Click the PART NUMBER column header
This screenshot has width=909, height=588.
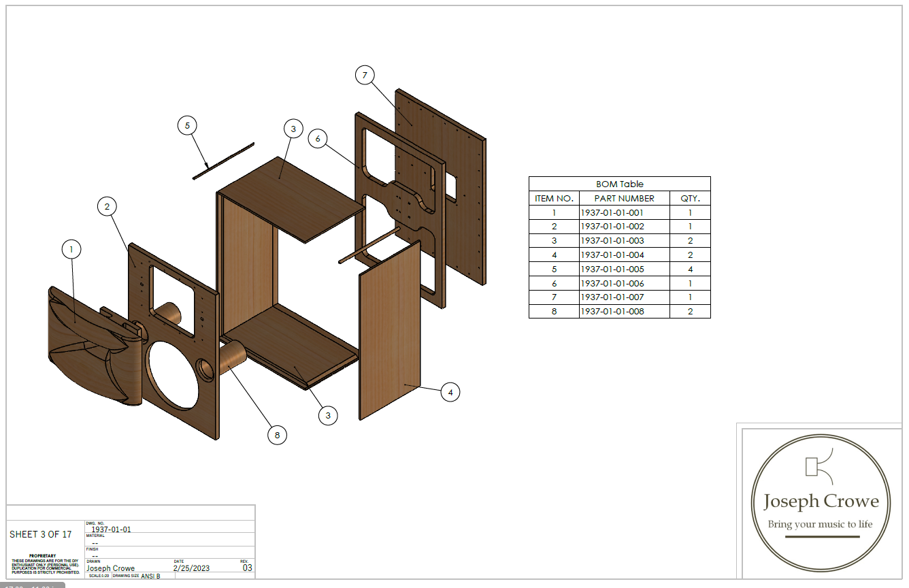(624, 198)
